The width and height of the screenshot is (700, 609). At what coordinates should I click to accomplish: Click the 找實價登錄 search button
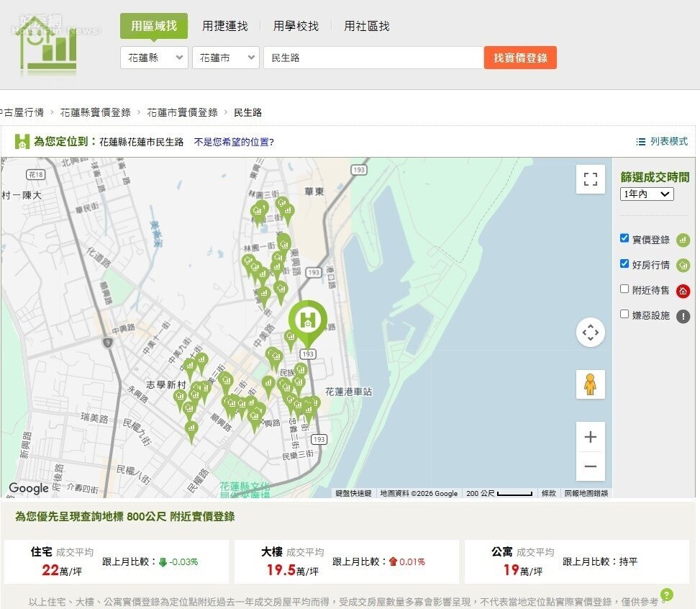520,58
